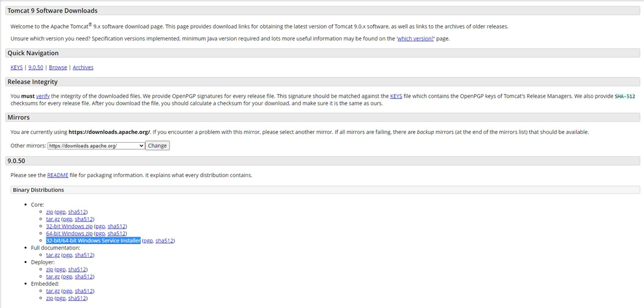Download the Embedded zip file
Screen dimensions: 644x308
pyautogui.click(x=49, y=298)
